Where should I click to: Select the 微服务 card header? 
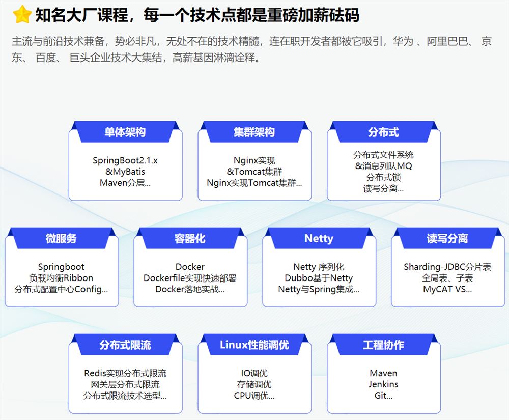pyautogui.click(x=61, y=238)
